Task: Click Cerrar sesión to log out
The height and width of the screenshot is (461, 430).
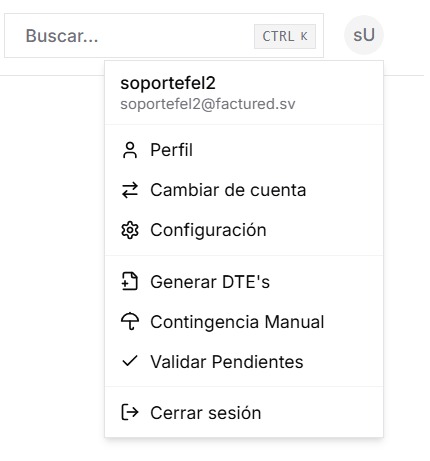Action: click(244, 413)
